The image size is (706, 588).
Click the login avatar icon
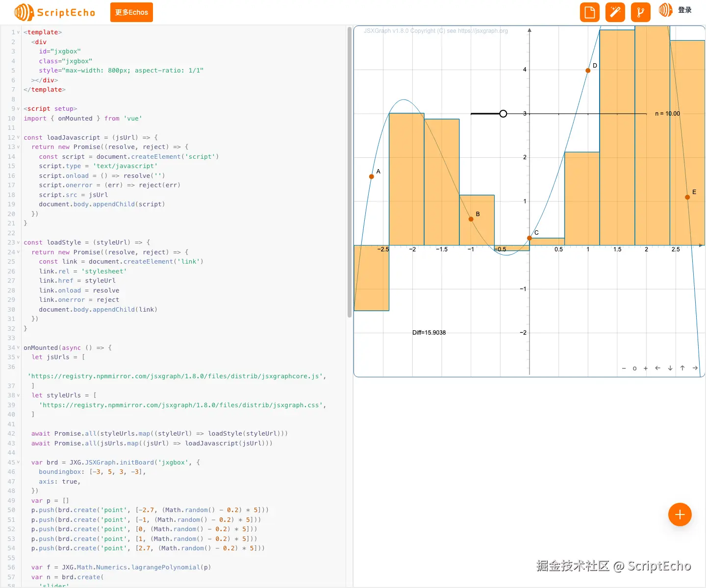[665, 10]
